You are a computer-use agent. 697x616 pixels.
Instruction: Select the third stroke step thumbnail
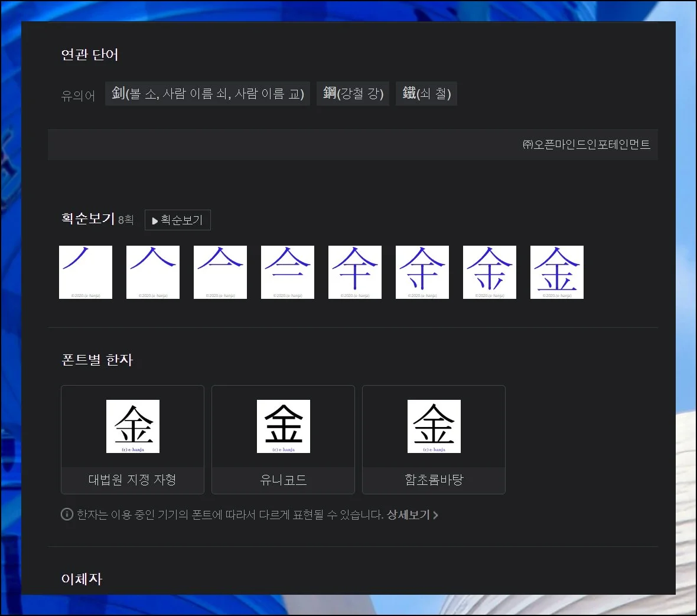click(220, 272)
